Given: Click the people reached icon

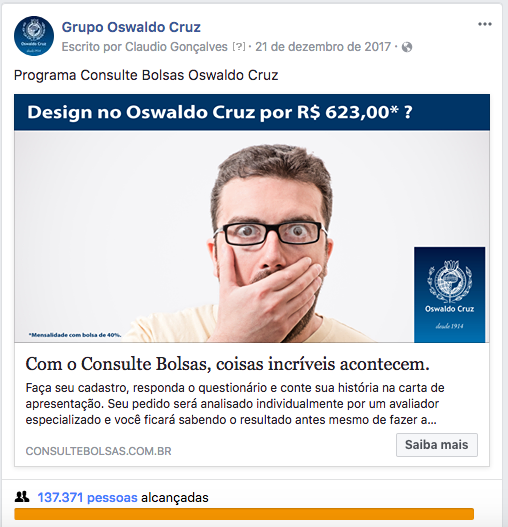Looking at the screenshot, I should click(22, 497).
